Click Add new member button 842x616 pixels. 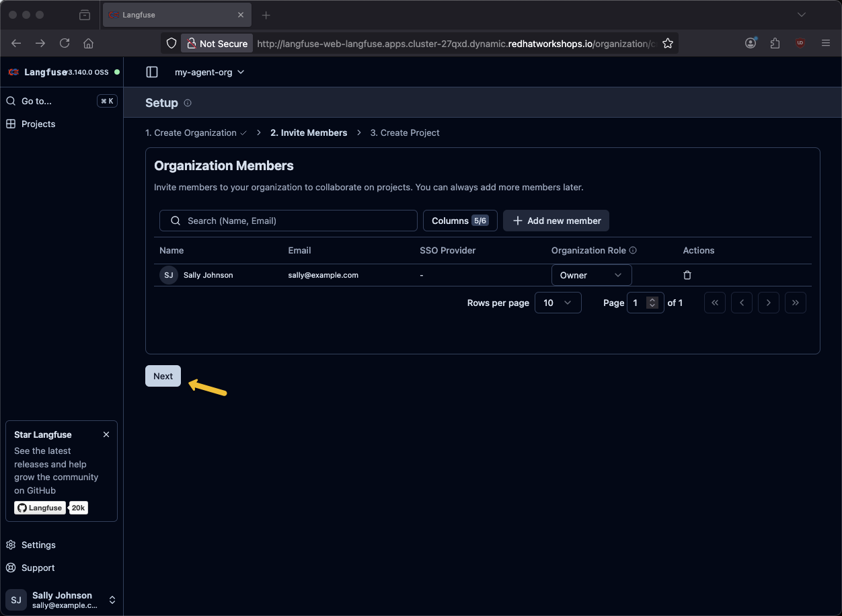point(556,221)
